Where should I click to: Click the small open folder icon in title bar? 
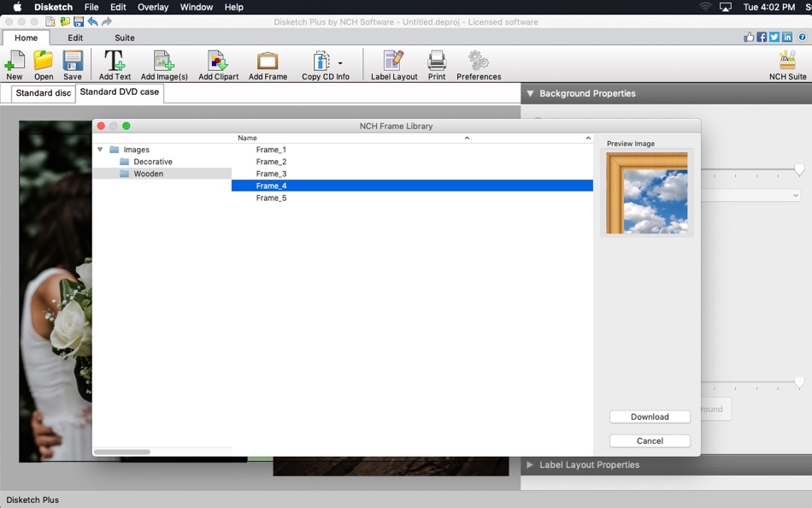[x=65, y=21]
